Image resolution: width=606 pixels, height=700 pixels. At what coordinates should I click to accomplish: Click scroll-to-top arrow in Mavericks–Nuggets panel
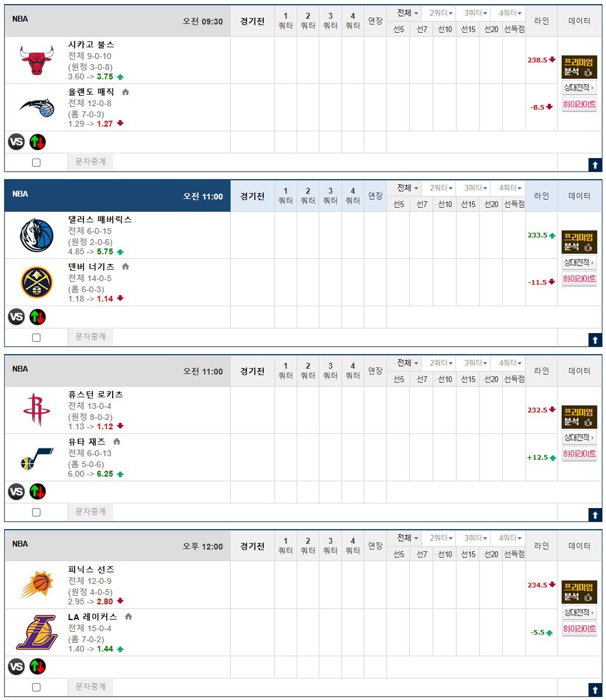(595, 340)
